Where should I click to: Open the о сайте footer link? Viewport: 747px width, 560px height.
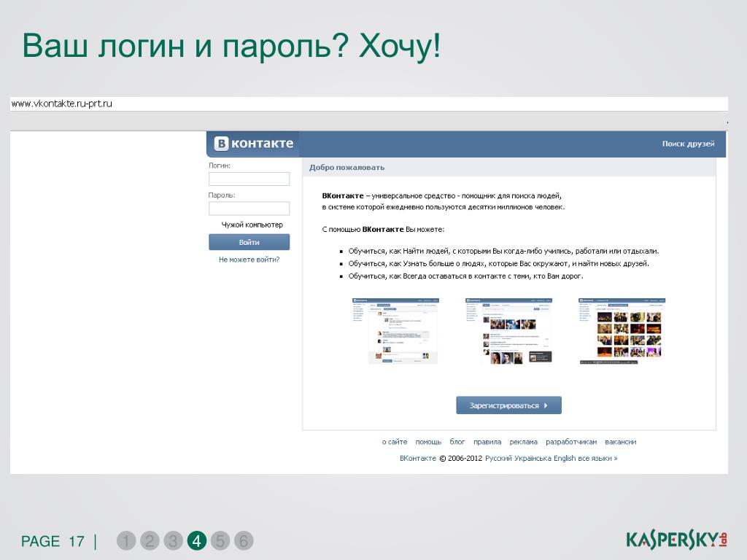coord(395,442)
